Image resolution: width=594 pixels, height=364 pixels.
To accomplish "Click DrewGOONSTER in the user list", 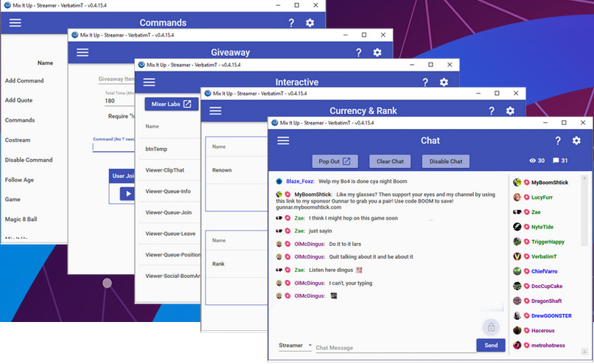I will [x=551, y=315].
